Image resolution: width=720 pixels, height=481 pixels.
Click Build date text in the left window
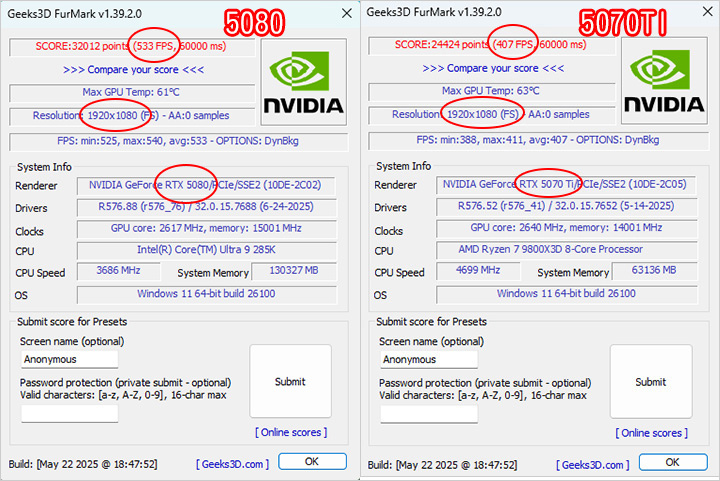tap(83, 464)
